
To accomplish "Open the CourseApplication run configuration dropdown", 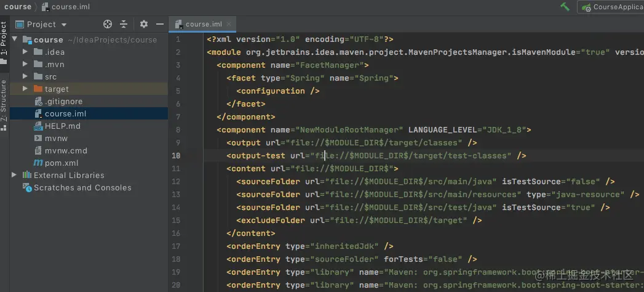I will click(611, 7).
